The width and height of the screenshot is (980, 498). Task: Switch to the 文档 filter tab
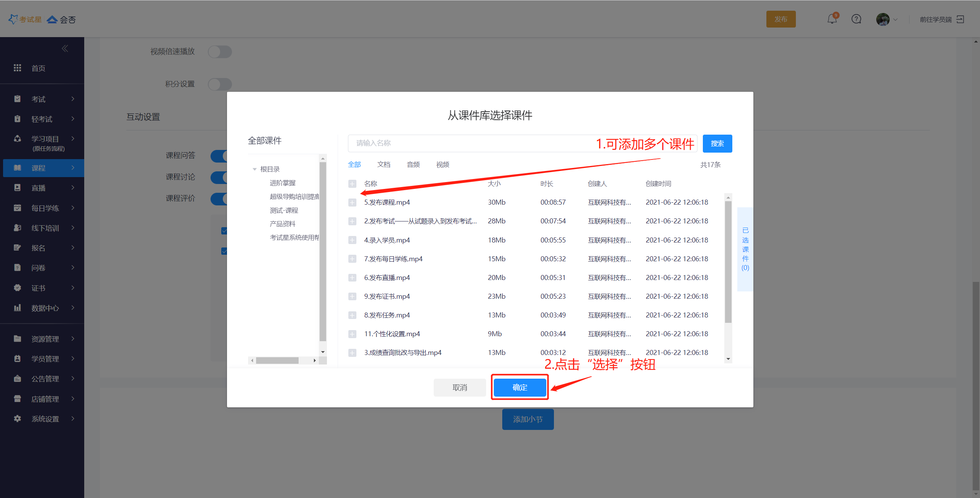click(384, 164)
